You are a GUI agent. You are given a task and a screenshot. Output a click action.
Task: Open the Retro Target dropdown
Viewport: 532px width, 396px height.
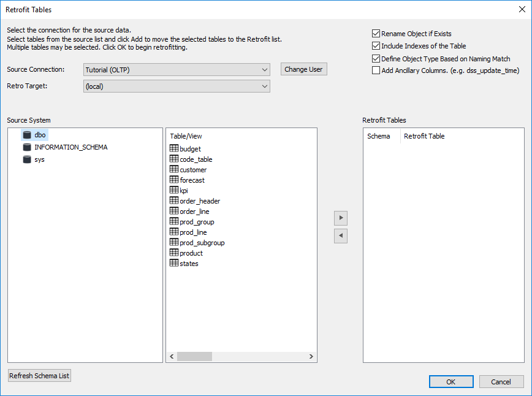(177, 86)
